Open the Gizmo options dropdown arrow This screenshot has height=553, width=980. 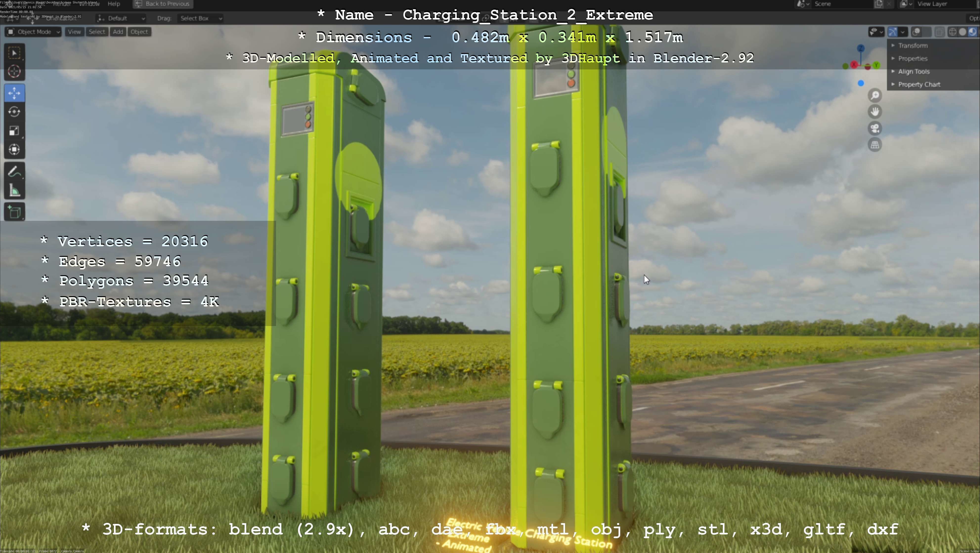click(x=903, y=32)
